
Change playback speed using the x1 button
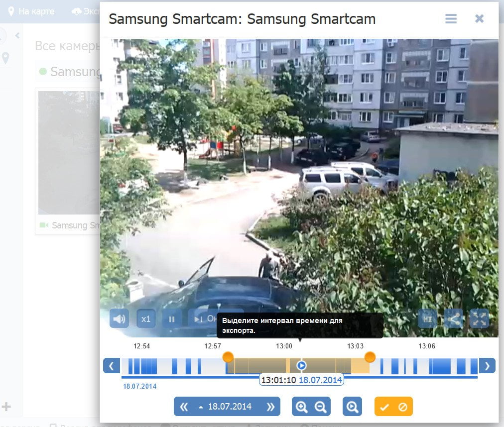[146, 319]
